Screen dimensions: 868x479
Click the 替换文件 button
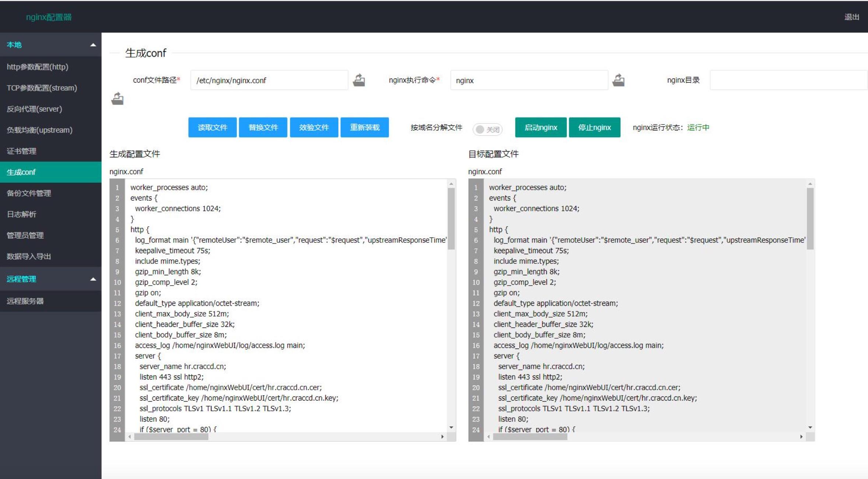263,127
